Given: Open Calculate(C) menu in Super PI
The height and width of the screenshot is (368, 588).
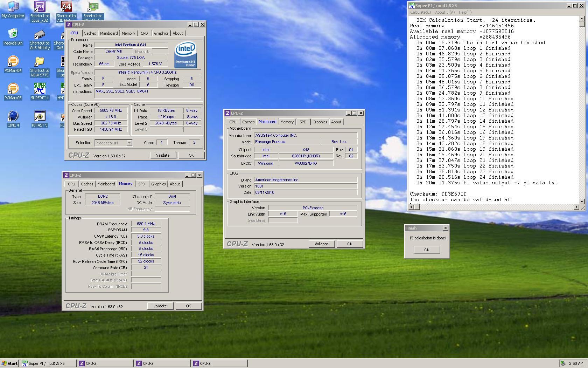Looking at the screenshot, I should pos(420,12).
